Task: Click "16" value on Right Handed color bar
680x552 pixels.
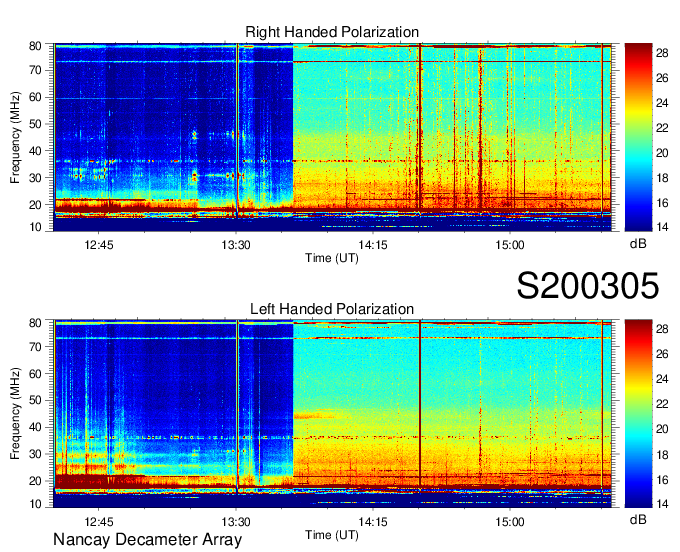Action: (x=662, y=203)
